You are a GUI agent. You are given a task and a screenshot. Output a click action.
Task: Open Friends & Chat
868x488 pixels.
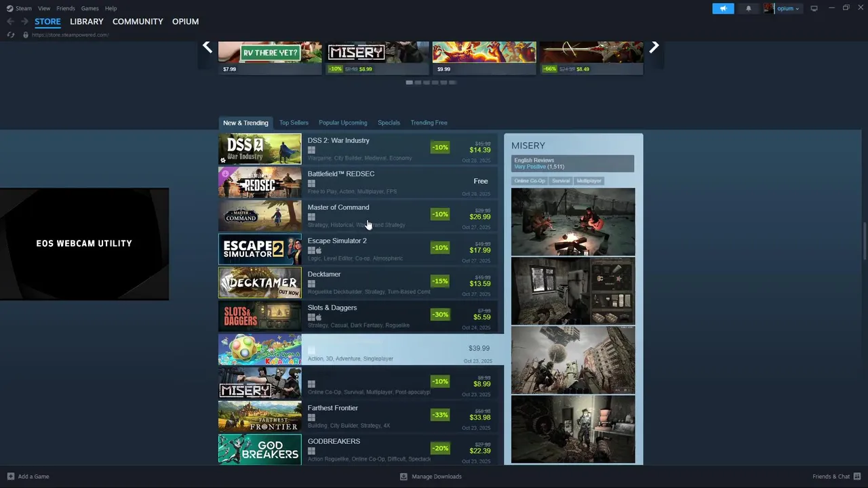(837, 476)
